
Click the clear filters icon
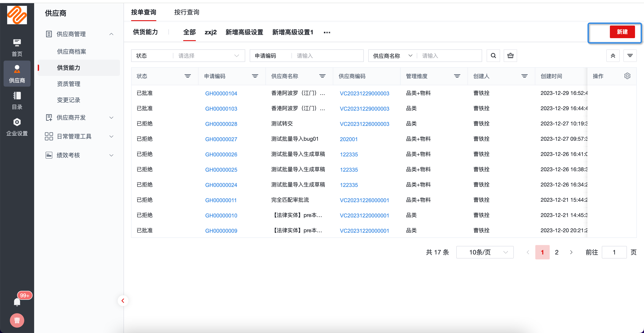tap(510, 55)
